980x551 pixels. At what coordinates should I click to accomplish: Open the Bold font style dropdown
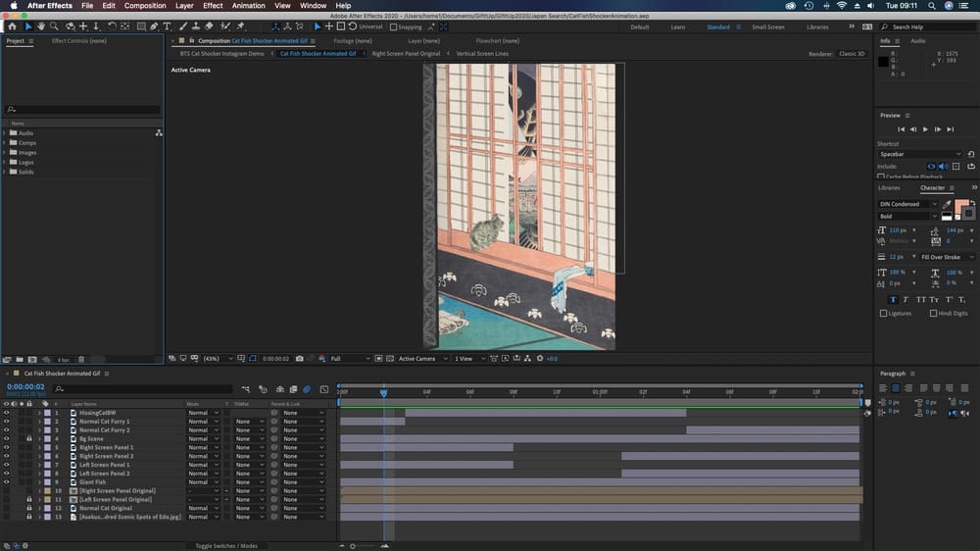(907, 217)
